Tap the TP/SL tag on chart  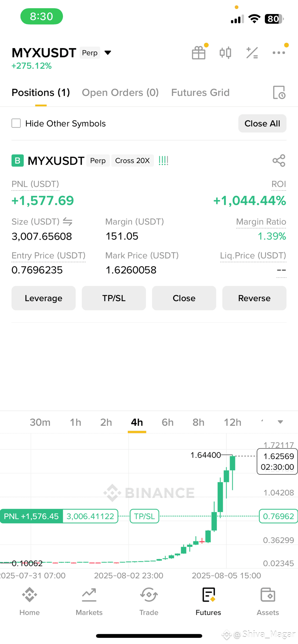click(x=144, y=516)
